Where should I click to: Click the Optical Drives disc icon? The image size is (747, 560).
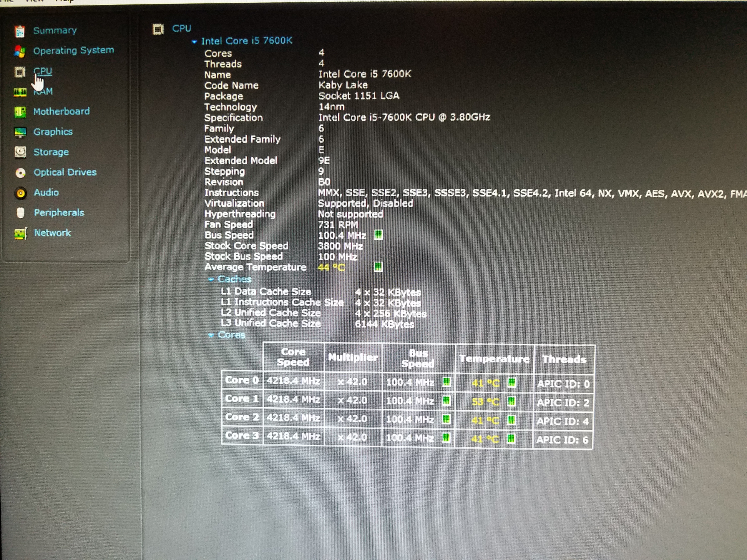pos(21,173)
